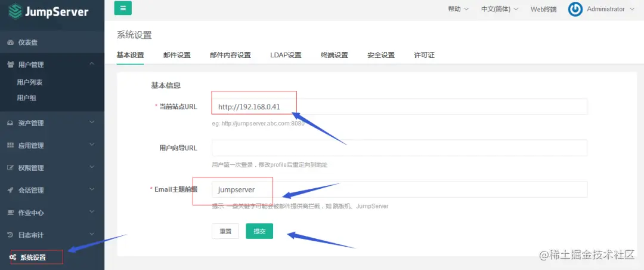Expand the 作业中心 menu chevron

(x=92, y=212)
